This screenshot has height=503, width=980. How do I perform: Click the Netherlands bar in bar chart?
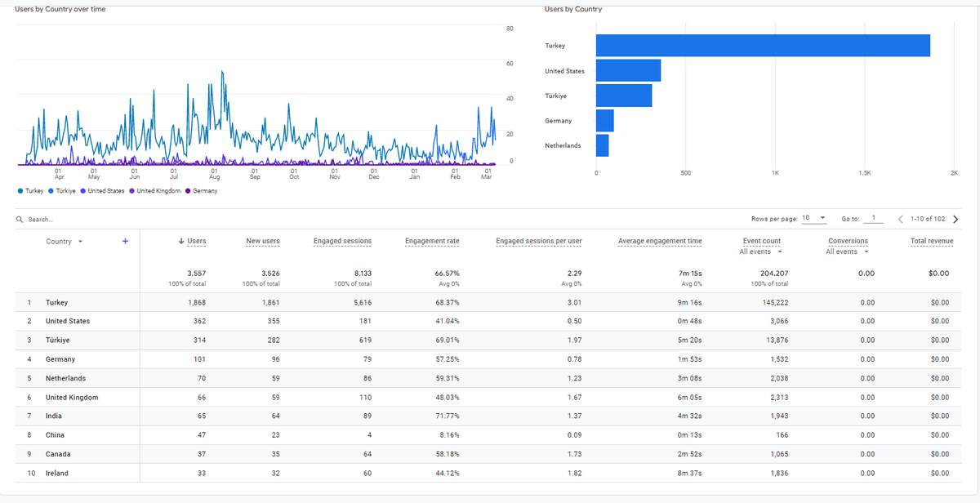point(603,145)
